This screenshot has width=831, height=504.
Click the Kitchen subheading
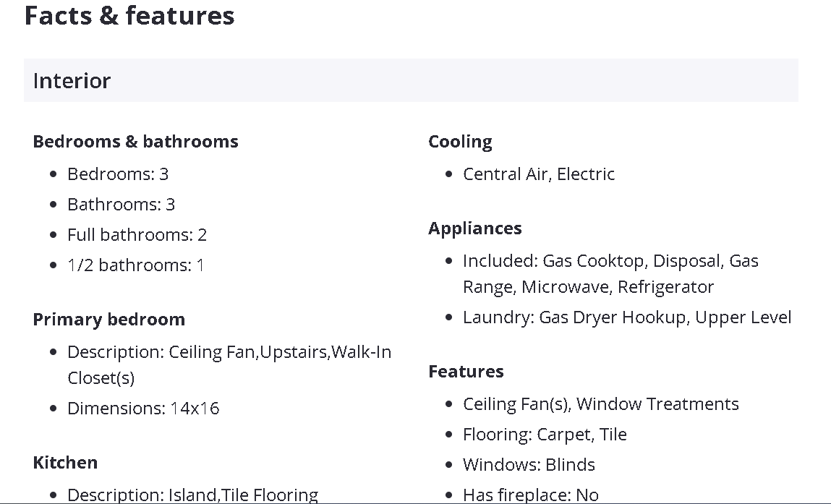(65, 463)
